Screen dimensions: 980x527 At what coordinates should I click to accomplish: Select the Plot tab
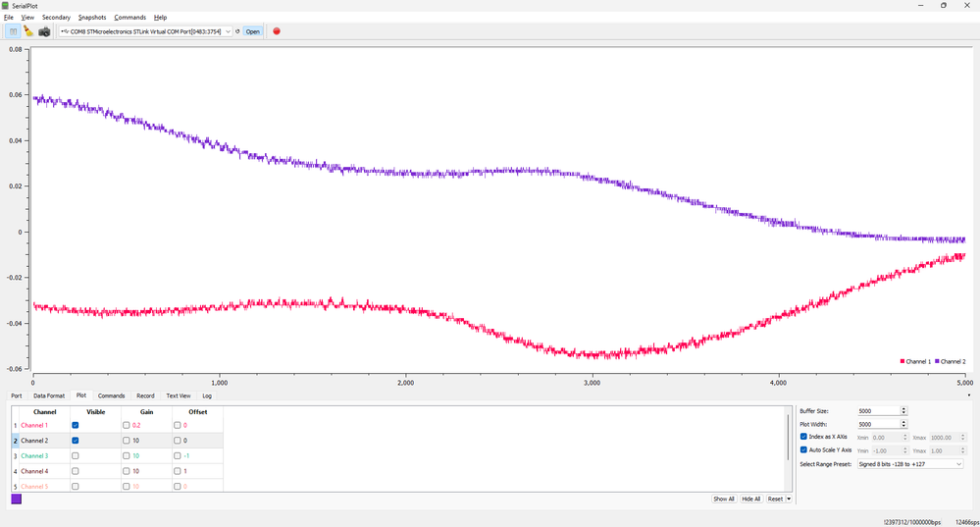[81, 395]
